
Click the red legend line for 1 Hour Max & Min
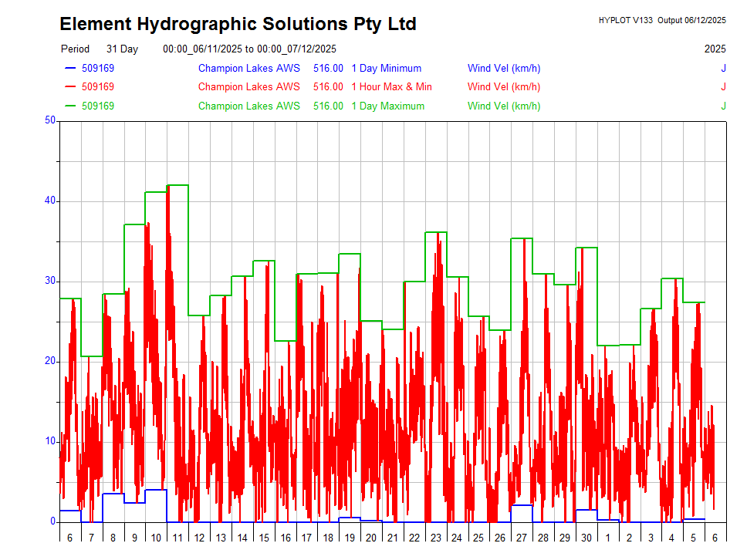pyautogui.click(x=70, y=87)
